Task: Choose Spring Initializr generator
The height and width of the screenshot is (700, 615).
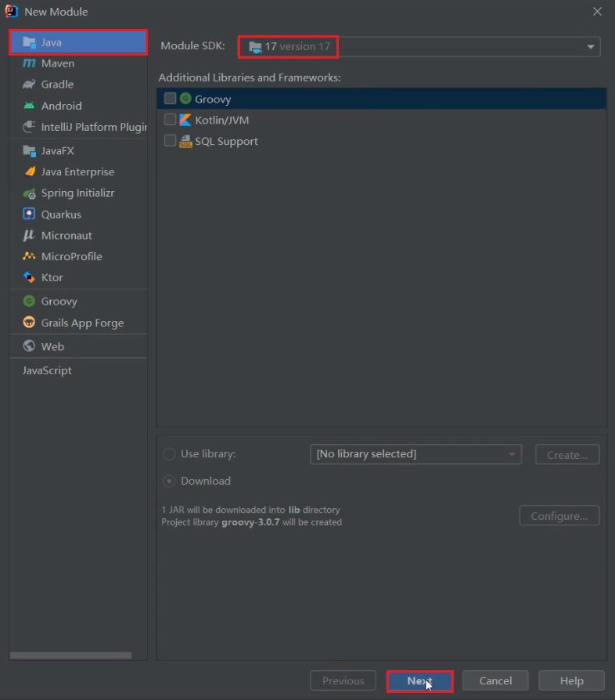Action: click(78, 193)
